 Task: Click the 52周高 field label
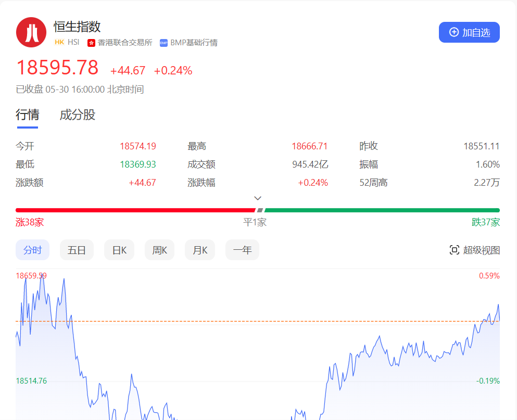(x=373, y=182)
